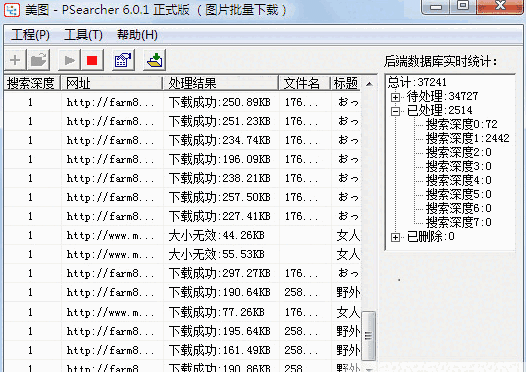Select row 大小无效:44.26KB
The image size is (526, 372).
183,235
